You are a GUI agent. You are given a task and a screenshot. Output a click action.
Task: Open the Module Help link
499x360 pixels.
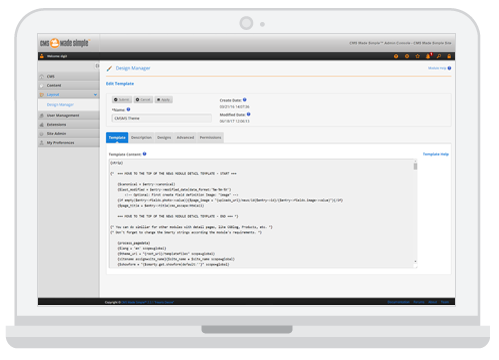click(437, 68)
